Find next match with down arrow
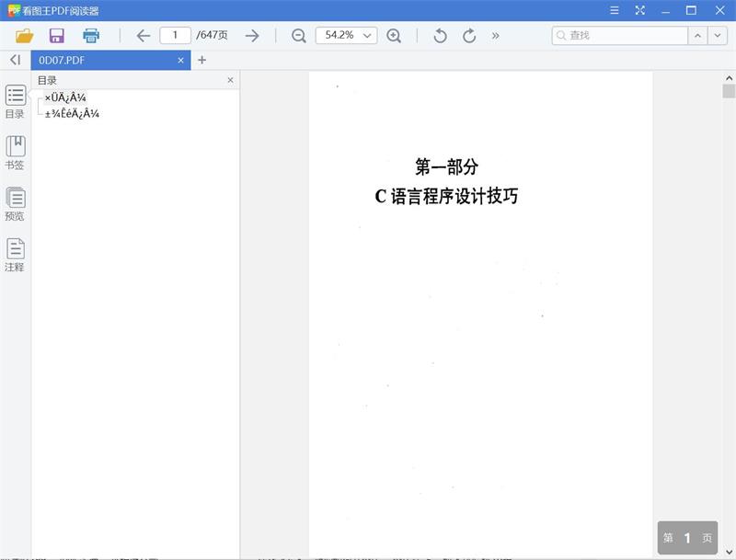736x560 pixels. (718, 35)
